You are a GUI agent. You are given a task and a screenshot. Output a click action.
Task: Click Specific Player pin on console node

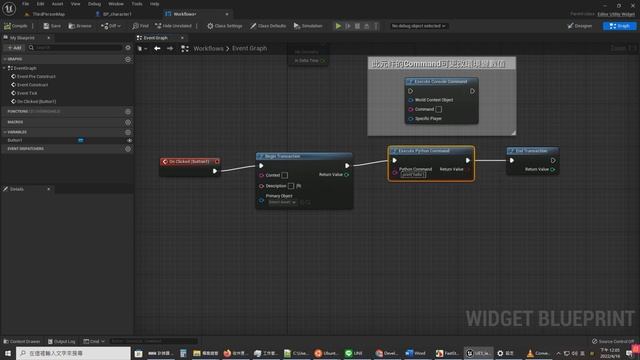coord(411,119)
